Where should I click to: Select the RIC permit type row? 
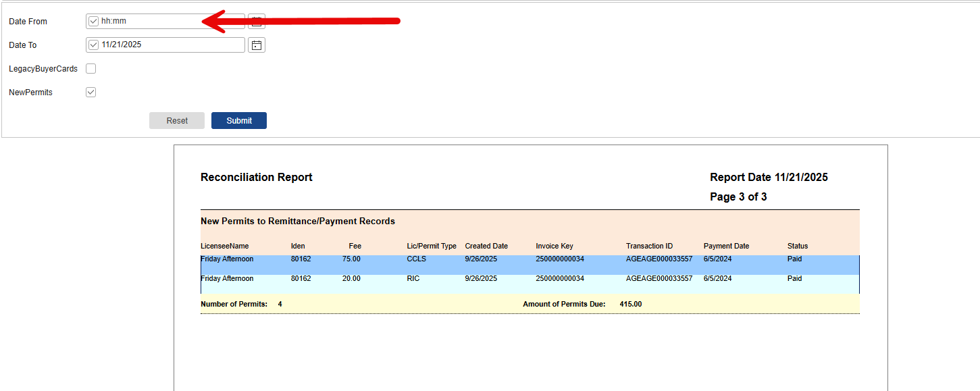click(x=413, y=279)
